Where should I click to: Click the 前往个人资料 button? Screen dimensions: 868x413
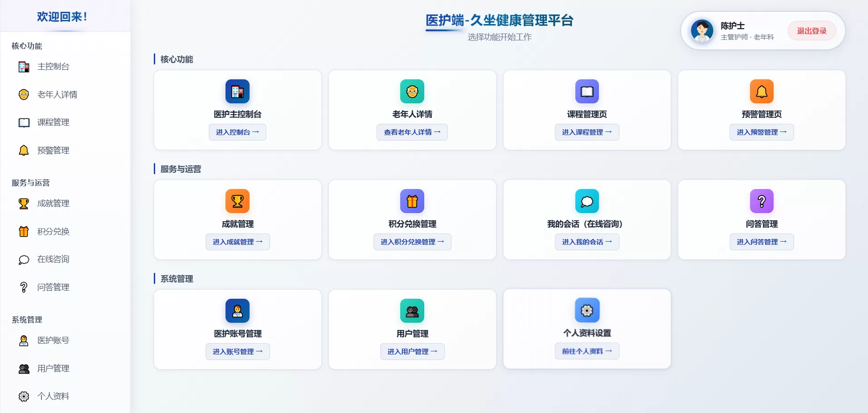point(587,351)
